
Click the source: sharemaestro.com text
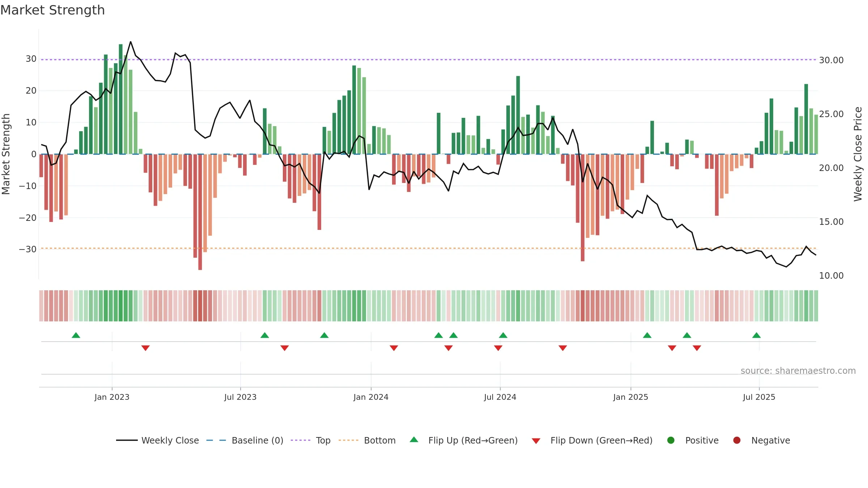click(x=798, y=371)
